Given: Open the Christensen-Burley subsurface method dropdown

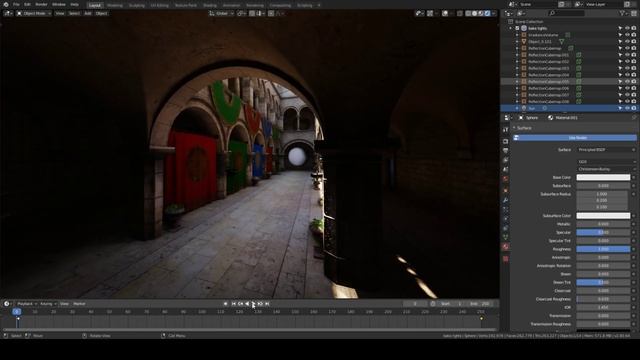Looking at the screenshot, I should [606, 169].
